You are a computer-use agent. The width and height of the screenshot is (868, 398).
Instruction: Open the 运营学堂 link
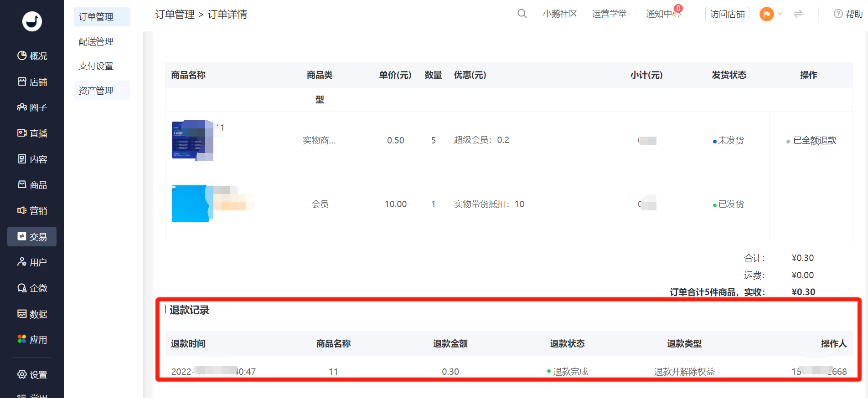click(x=609, y=14)
